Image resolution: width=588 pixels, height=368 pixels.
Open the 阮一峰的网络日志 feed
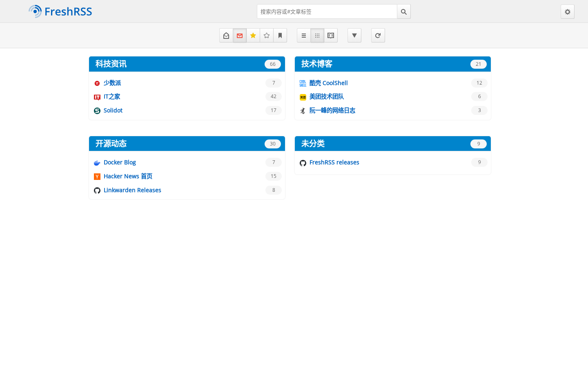click(x=332, y=110)
